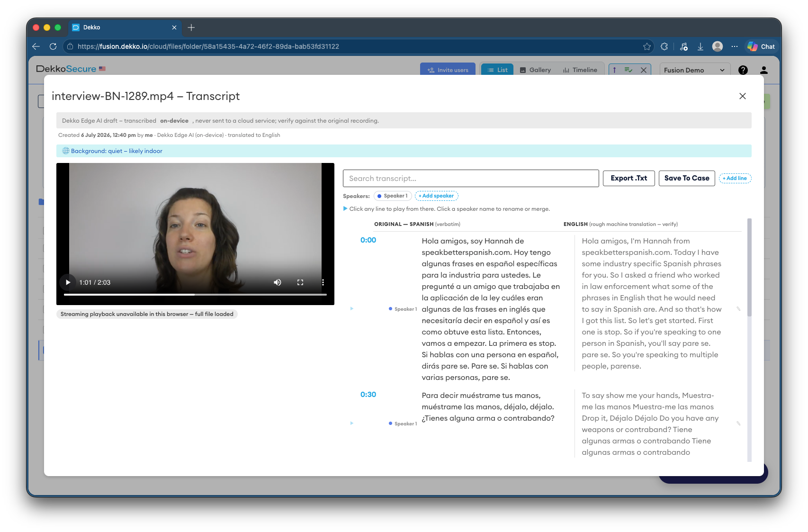The image size is (808, 532).
Task: Click the globe icon in background banner
Action: coord(66,151)
